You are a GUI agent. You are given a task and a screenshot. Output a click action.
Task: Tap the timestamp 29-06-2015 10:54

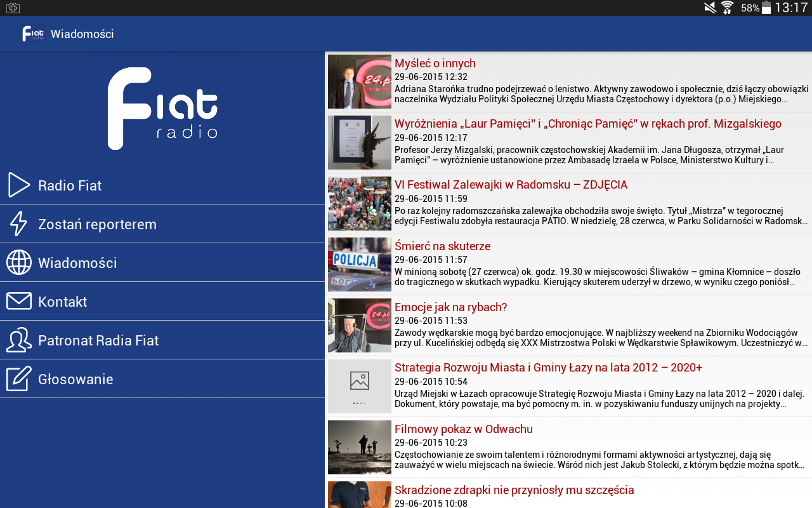coord(431,382)
